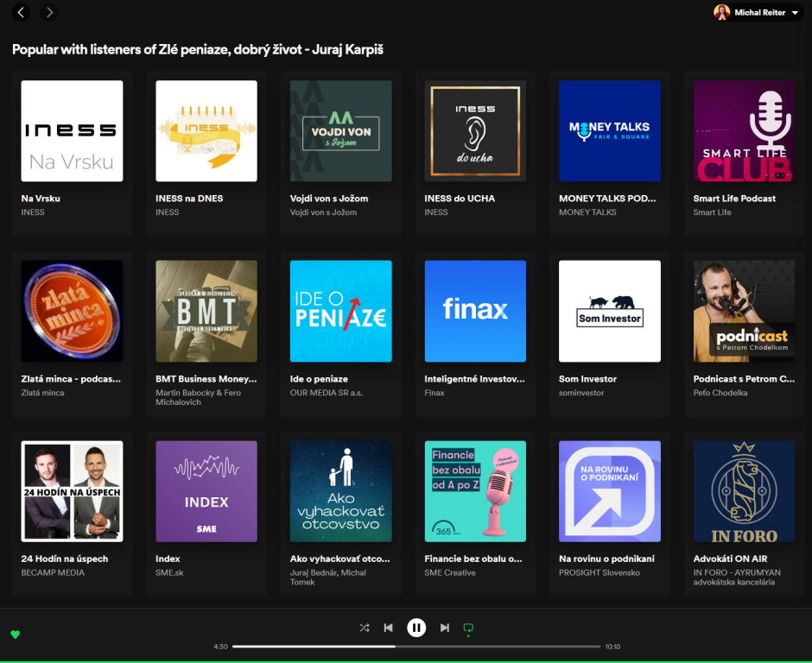Go back with the left arrow
812x663 pixels.
click(22, 12)
